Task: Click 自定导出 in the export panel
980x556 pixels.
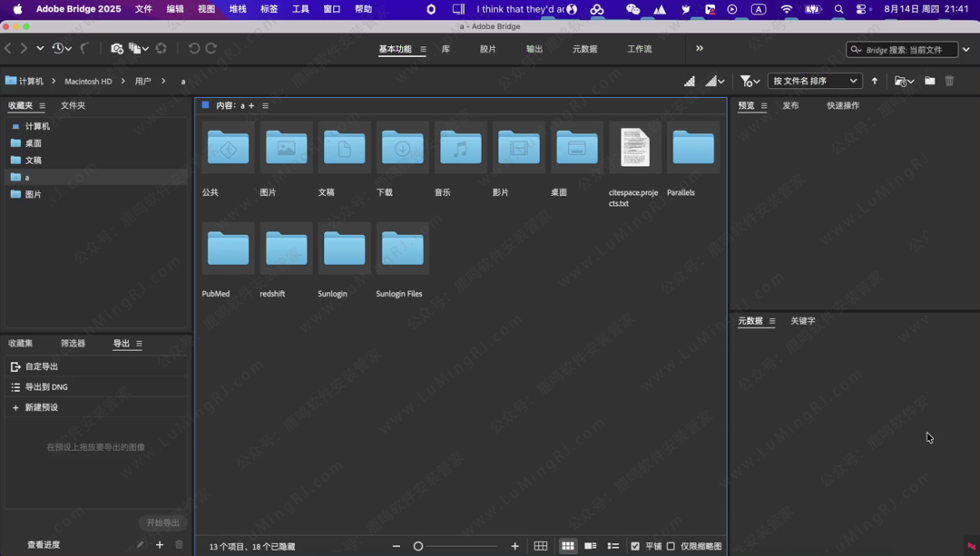Action: 42,366
